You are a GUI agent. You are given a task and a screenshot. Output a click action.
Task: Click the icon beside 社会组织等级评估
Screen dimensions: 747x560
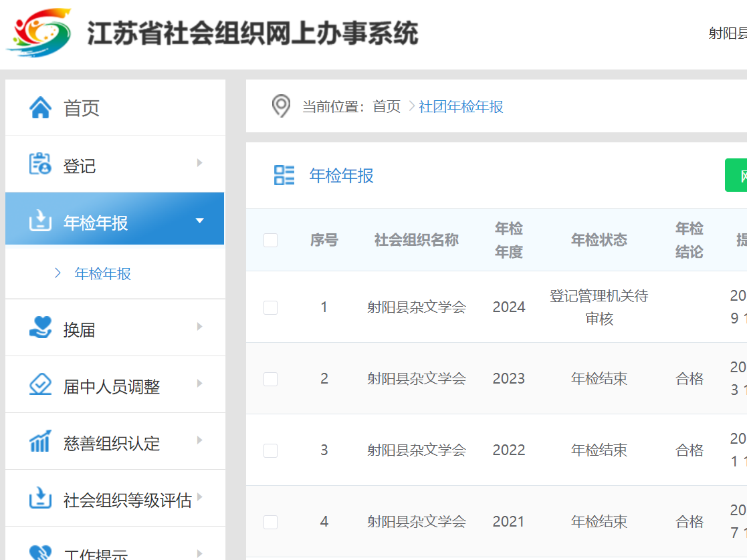(x=40, y=498)
